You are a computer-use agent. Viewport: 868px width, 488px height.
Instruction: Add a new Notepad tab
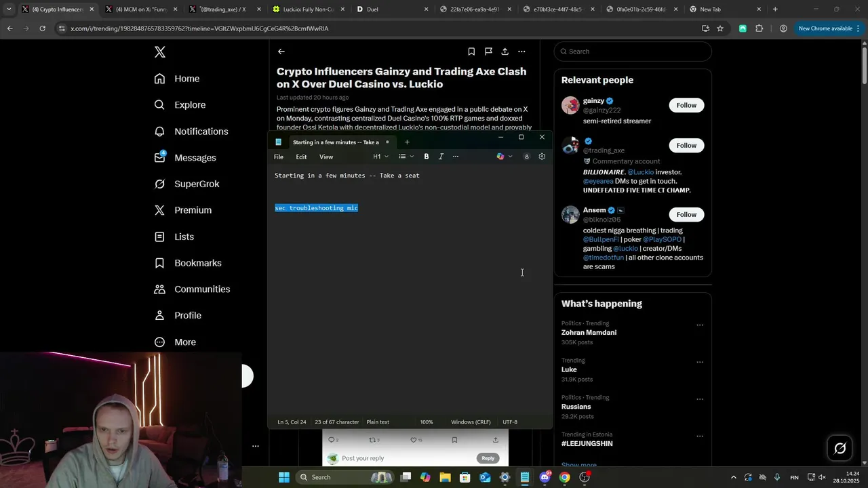[407, 142]
